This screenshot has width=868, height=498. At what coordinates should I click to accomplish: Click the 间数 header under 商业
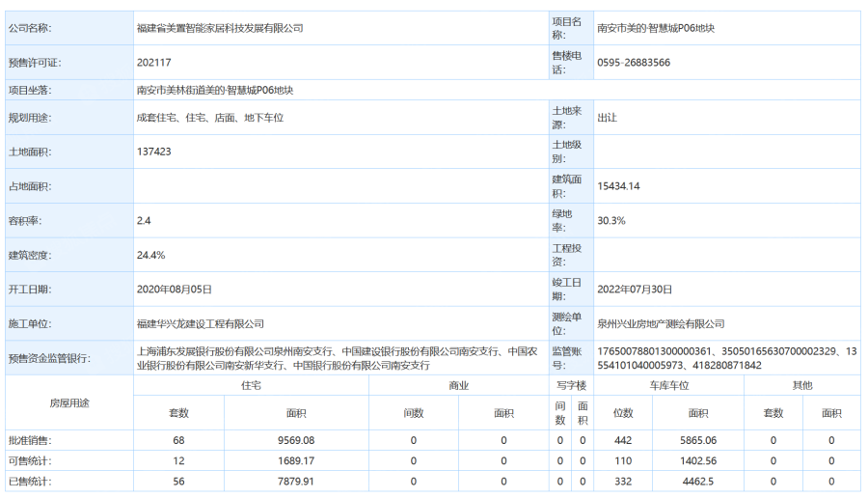coord(414,413)
